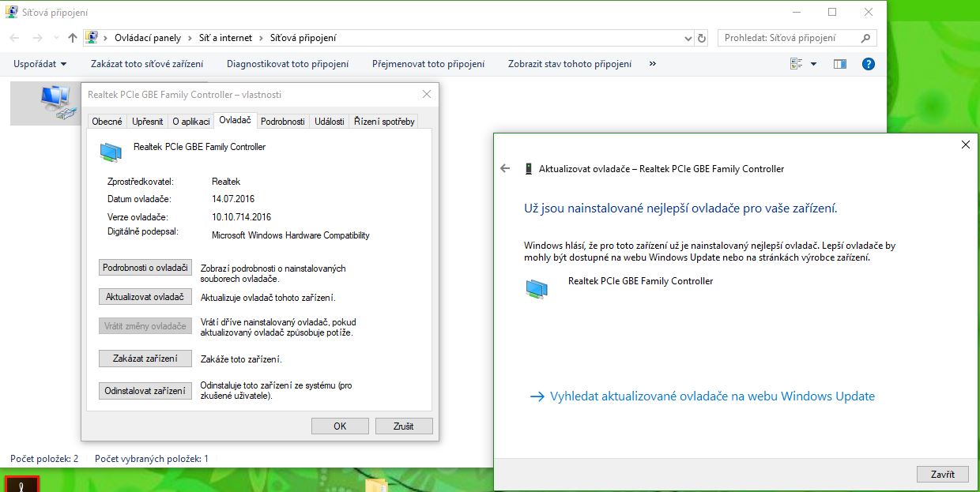Click the blue Help question mark icon
Screen dimensions: 980x492
(x=869, y=64)
